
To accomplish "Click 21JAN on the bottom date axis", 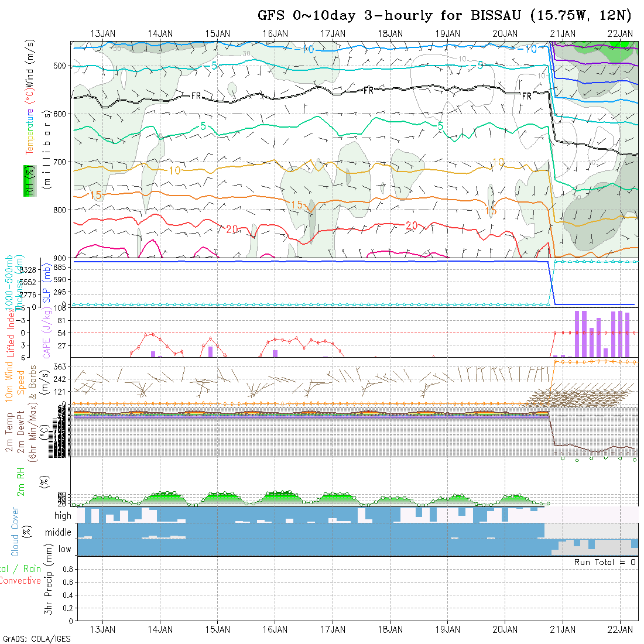I will click(x=563, y=629).
